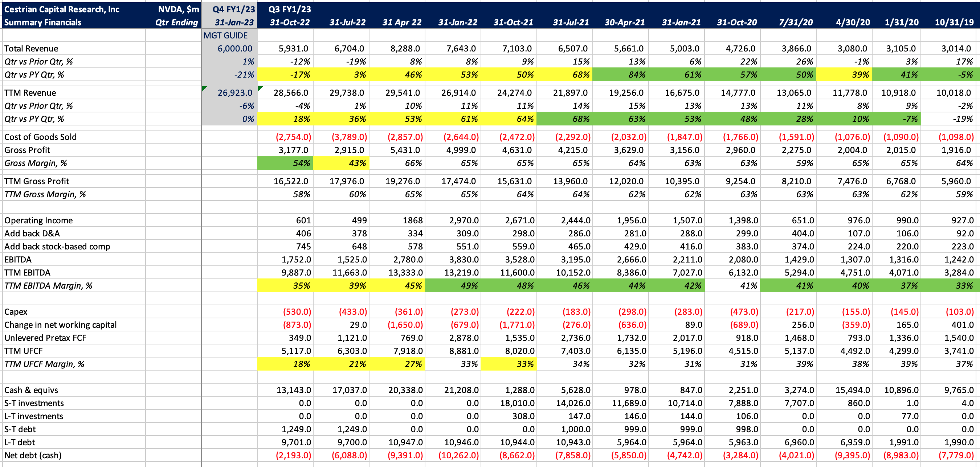Viewport: 980px width, 467px height.
Task: Select the green 84% year-over-year cell
Action: point(621,74)
